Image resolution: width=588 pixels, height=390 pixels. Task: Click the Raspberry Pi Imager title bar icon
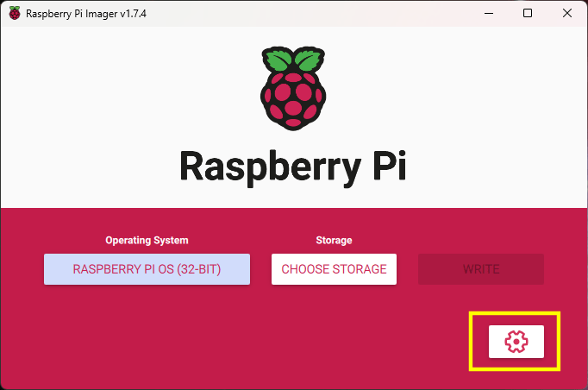coord(15,13)
